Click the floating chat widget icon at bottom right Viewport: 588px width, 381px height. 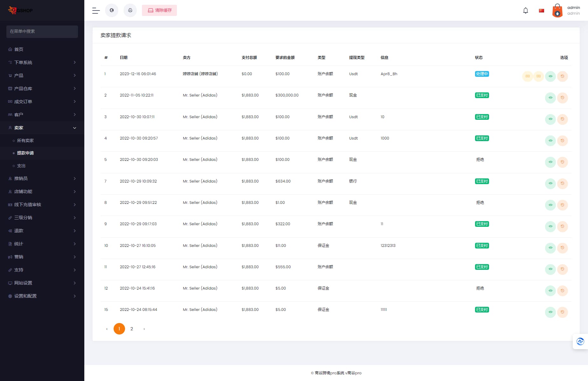(580, 341)
